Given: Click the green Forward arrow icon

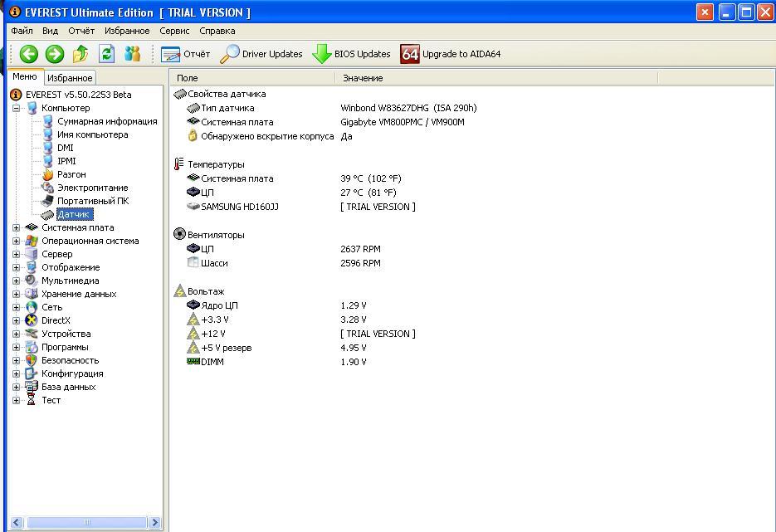Looking at the screenshot, I should coord(55,54).
